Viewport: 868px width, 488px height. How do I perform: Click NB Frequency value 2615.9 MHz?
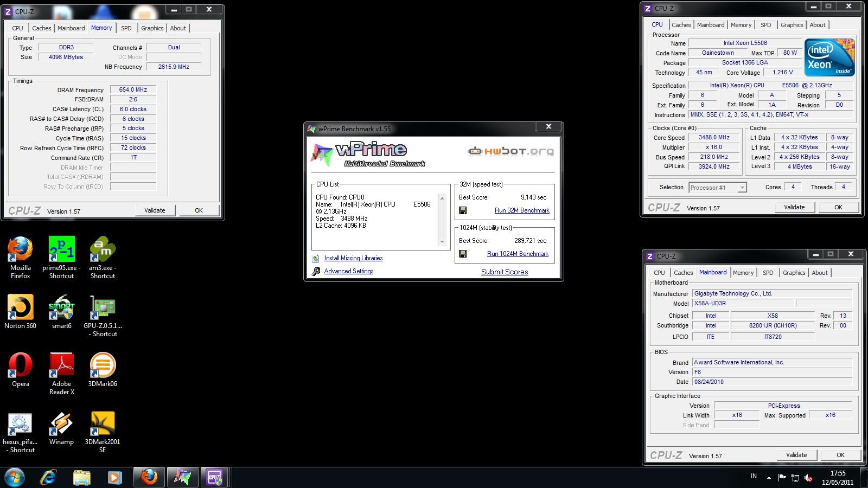tap(174, 67)
